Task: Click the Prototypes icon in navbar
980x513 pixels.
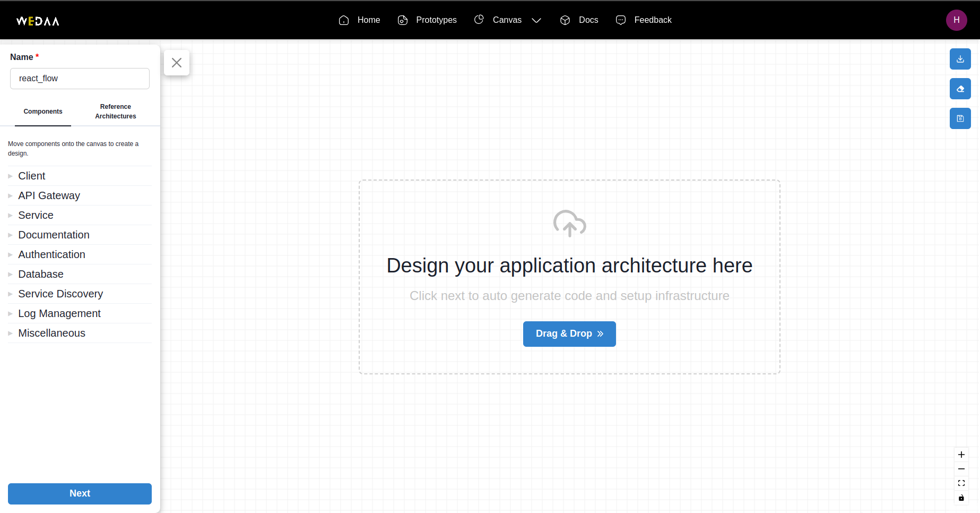Action: [x=403, y=20]
